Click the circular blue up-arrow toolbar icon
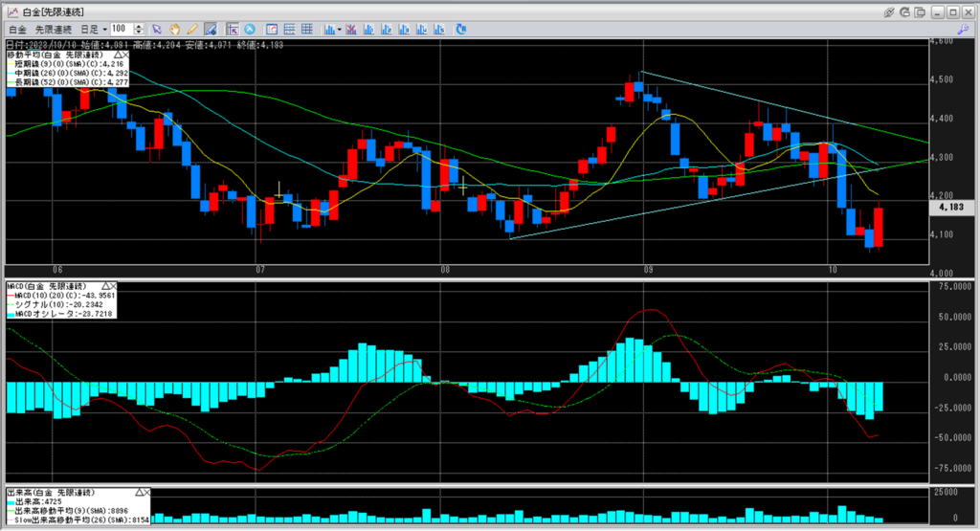Image resolution: width=980 pixels, height=531 pixels. [x=250, y=30]
